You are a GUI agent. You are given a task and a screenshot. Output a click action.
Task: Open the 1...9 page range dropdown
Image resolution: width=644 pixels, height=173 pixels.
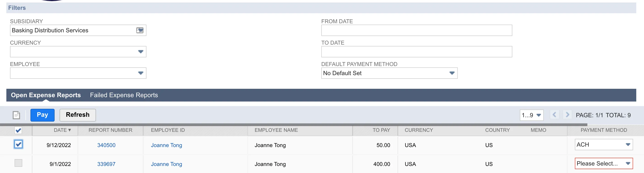coord(531,115)
